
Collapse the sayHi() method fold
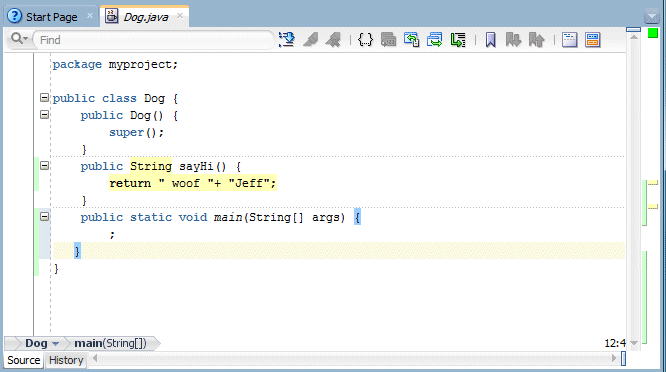point(44,166)
